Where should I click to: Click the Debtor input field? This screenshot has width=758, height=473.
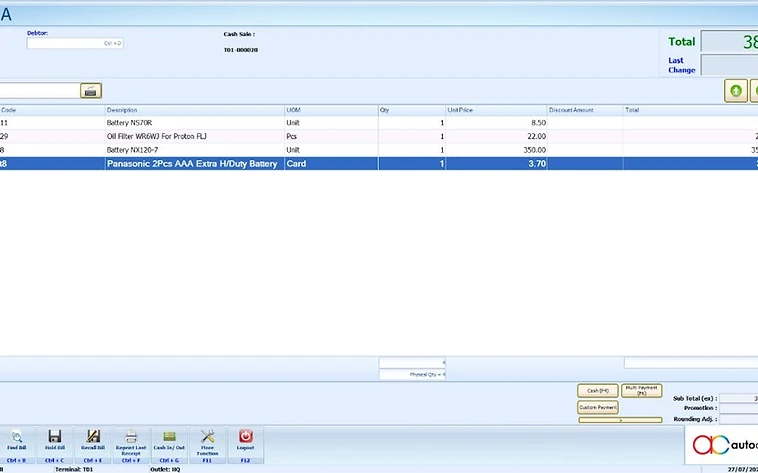point(75,43)
